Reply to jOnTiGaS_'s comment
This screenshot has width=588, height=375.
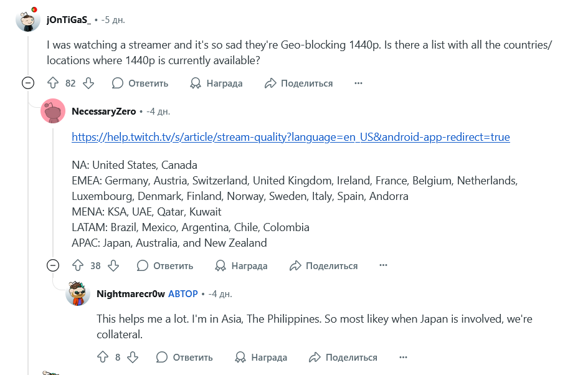(140, 83)
